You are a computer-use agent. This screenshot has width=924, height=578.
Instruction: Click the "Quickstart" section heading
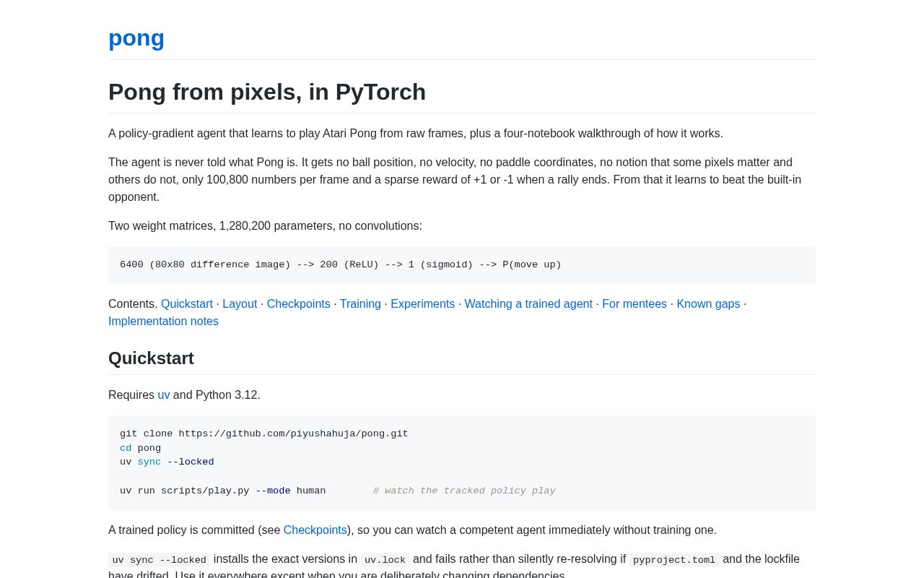click(x=151, y=358)
